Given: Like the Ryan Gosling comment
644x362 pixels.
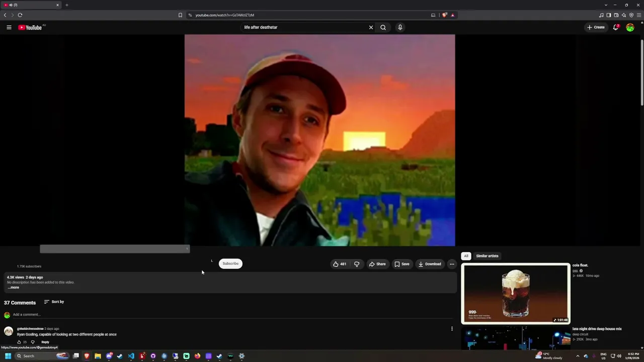Looking at the screenshot, I should [19, 342].
